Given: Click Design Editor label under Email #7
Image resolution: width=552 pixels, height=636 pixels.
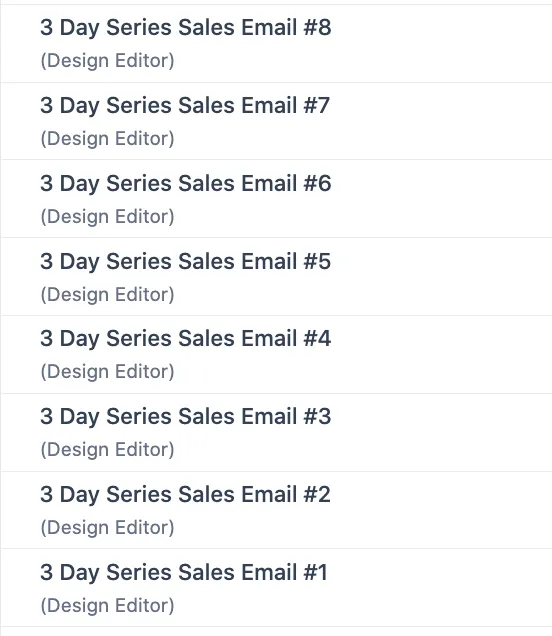Looking at the screenshot, I should [x=107, y=139].
